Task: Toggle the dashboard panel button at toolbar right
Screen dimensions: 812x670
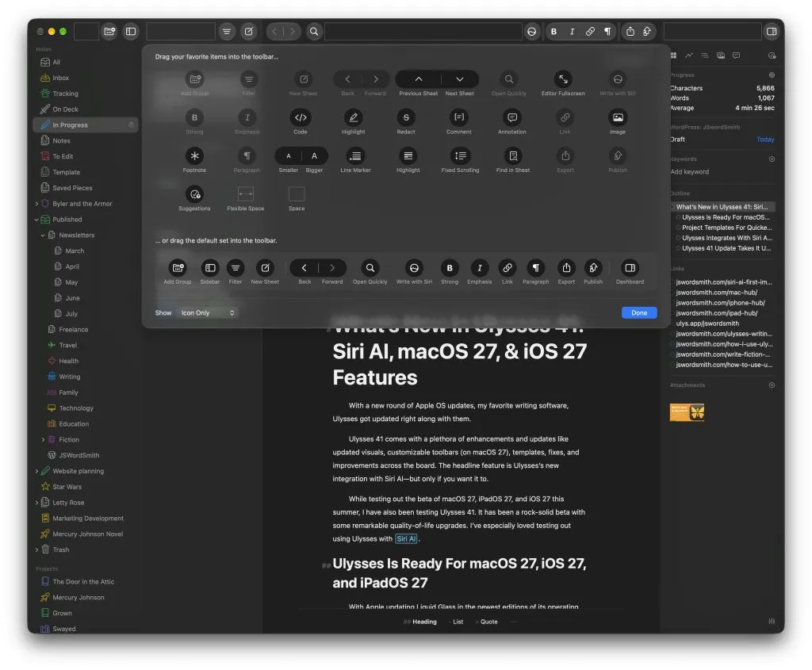Action: (772, 32)
